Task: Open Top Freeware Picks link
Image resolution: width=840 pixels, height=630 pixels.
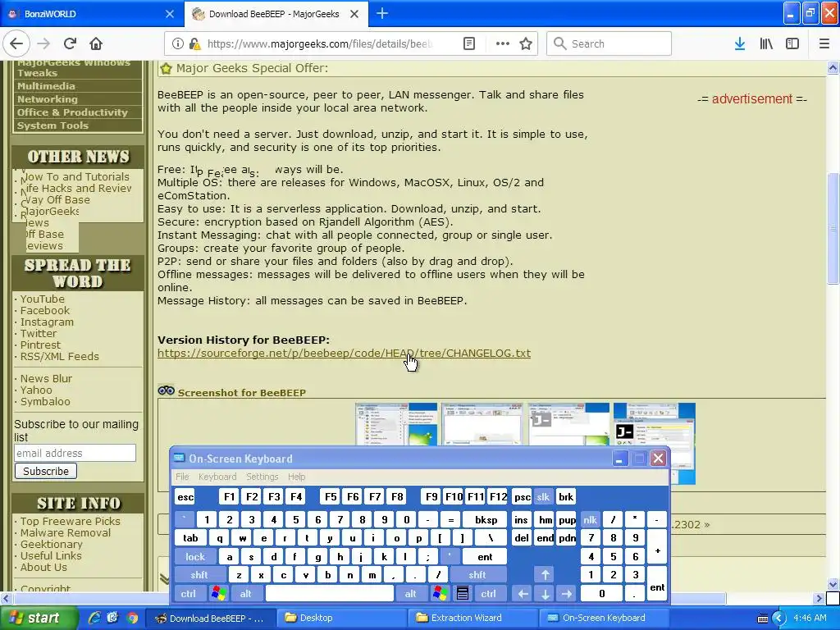Action: tap(71, 521)
